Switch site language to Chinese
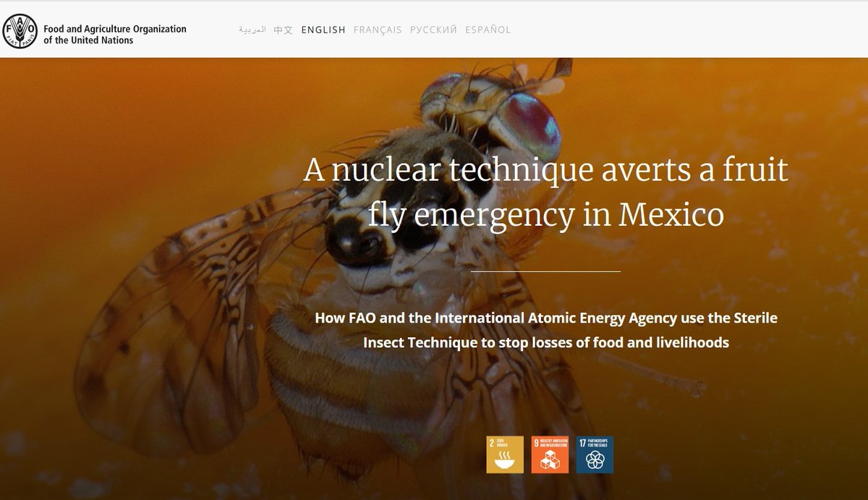The width and height of the screenshot is (868, 500). pos(284,30)
